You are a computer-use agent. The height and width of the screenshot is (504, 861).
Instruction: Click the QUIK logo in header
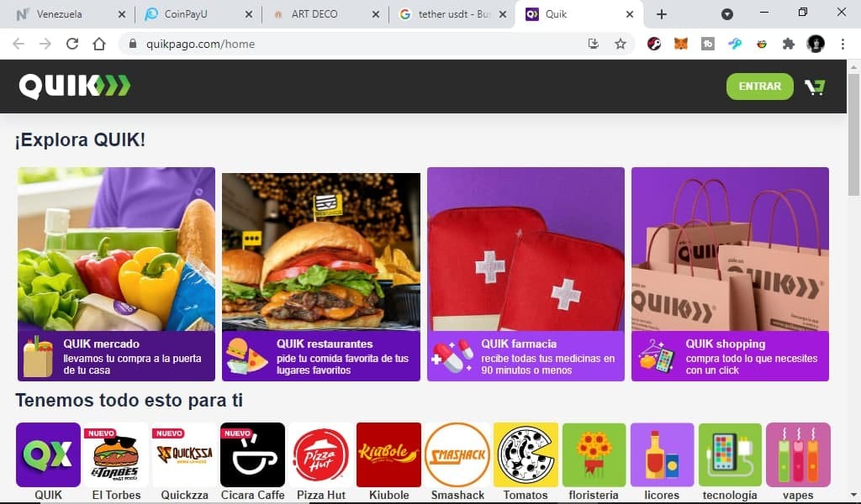tap(75, 87)
